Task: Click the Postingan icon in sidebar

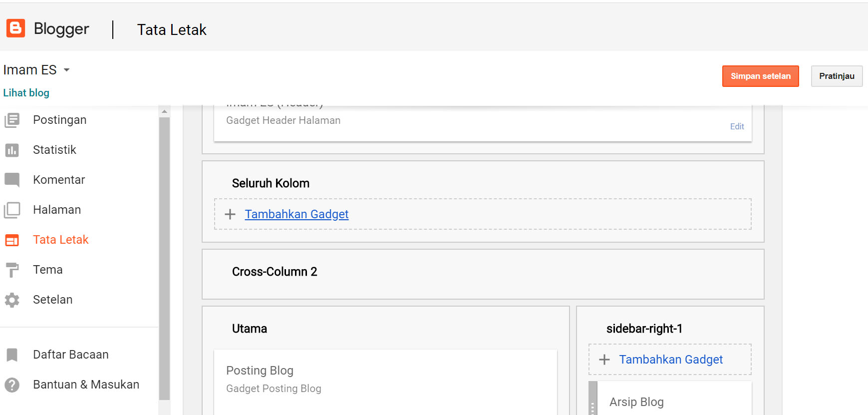Action: 12,120
